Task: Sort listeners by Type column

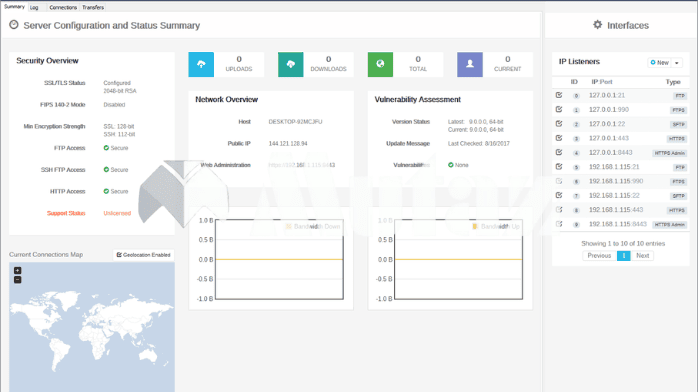Action: 673,82
